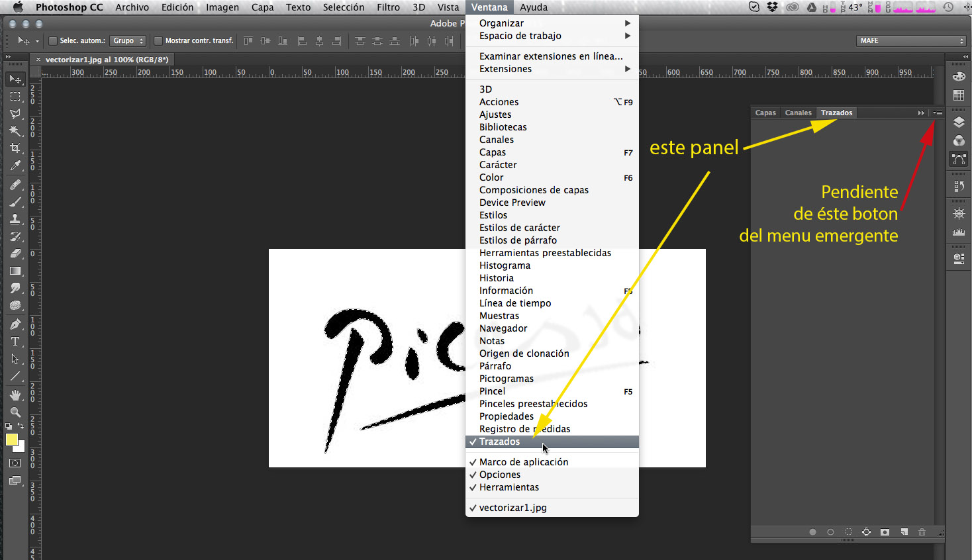Select the Zoom magnifier tool
Viewport: 972px width, 560px height.
15,412
